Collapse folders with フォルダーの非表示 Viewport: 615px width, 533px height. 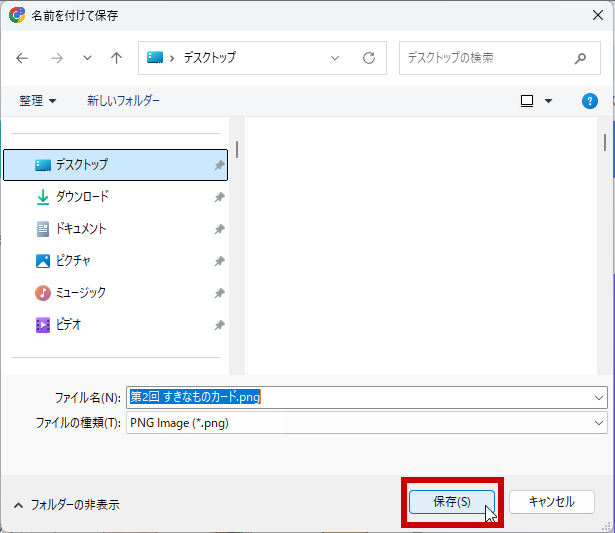point(67,505)
